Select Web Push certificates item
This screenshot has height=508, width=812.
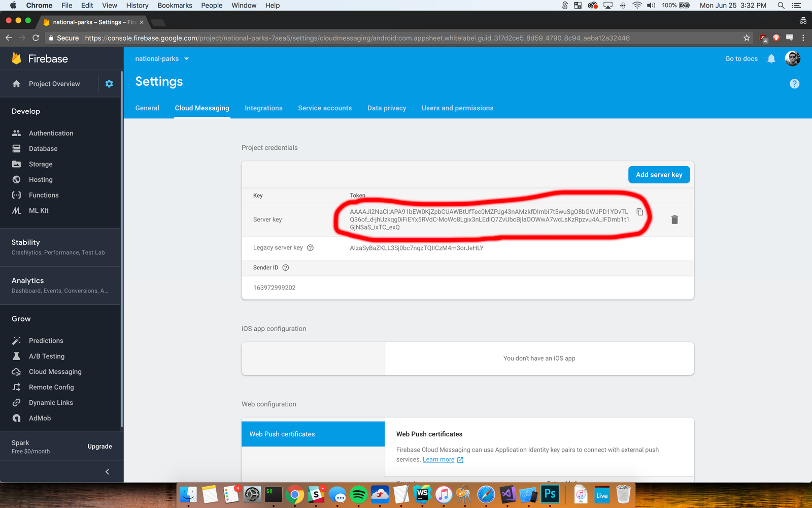313,434
